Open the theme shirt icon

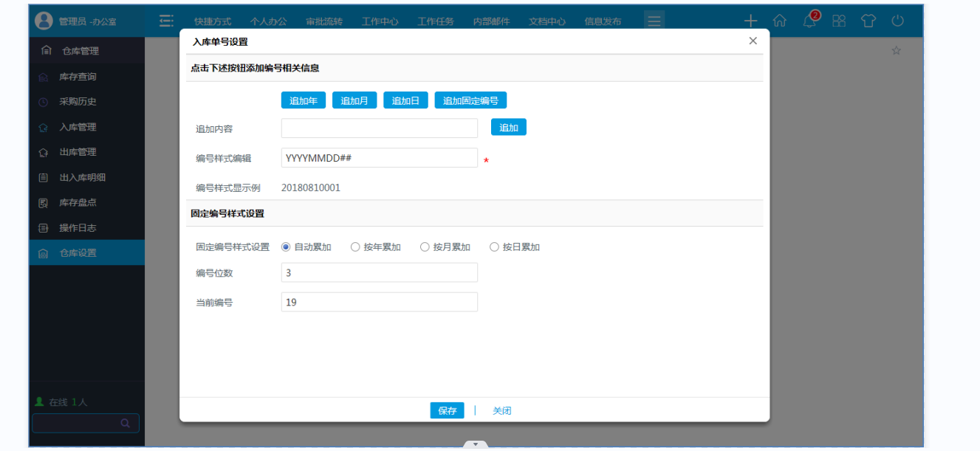tap(868, 21)
